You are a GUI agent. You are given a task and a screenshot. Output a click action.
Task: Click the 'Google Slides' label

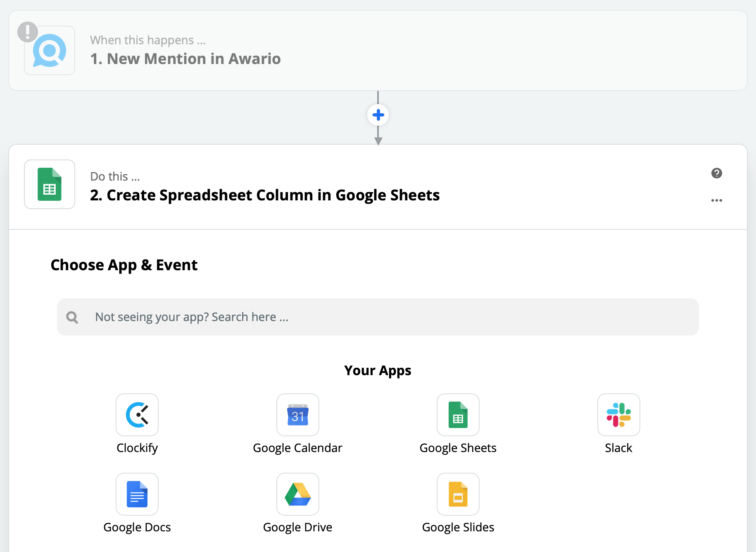point(458,528)
